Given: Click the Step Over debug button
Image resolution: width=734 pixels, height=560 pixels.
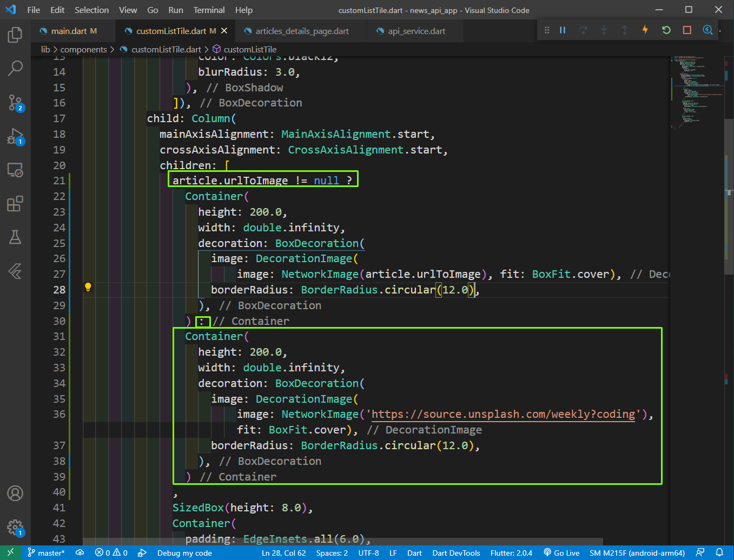Looking at the screenshot, I should [x=583, y=30].
